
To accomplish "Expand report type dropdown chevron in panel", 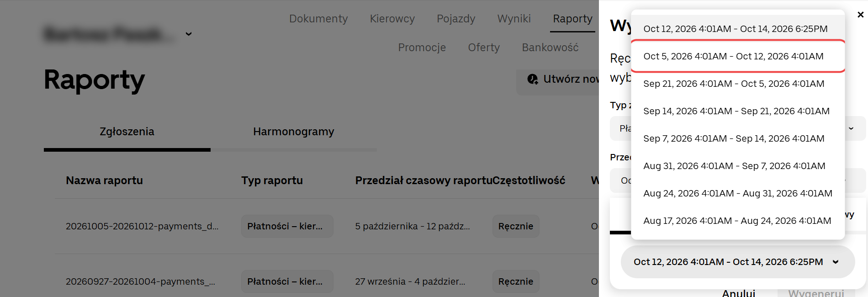I will 851,128.
